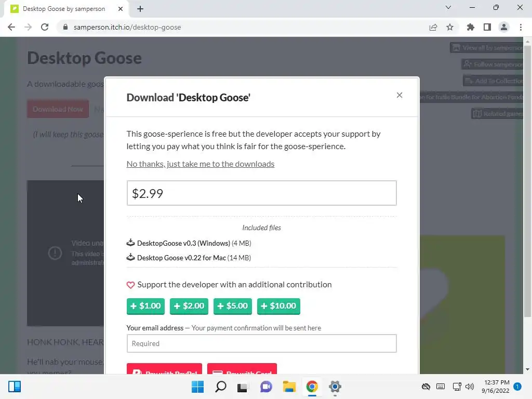Click touch keyboard icon in system tray
The image size is (532, 399).
click(x=441, y=387)
